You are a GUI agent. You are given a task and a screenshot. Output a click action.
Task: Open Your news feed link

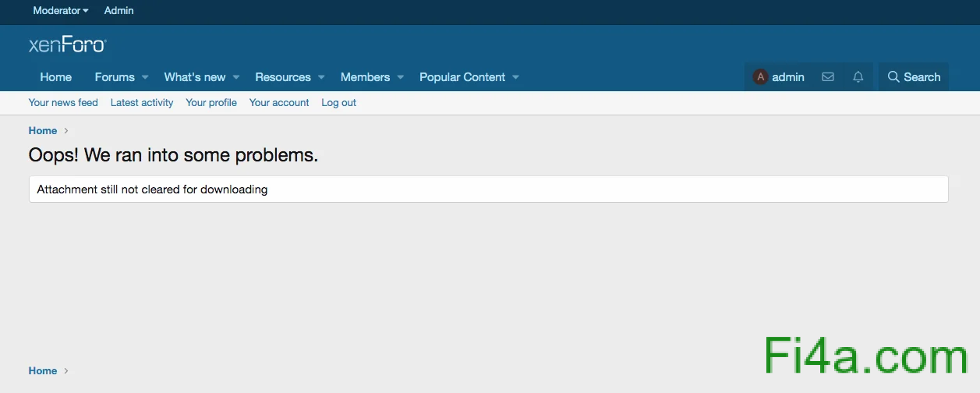[x=63, y=103]
